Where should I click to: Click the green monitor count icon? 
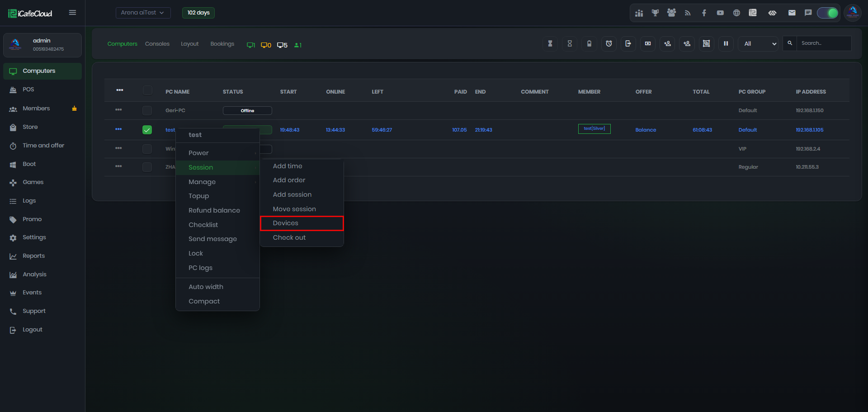pyautogui.click(x=250, y=45)
